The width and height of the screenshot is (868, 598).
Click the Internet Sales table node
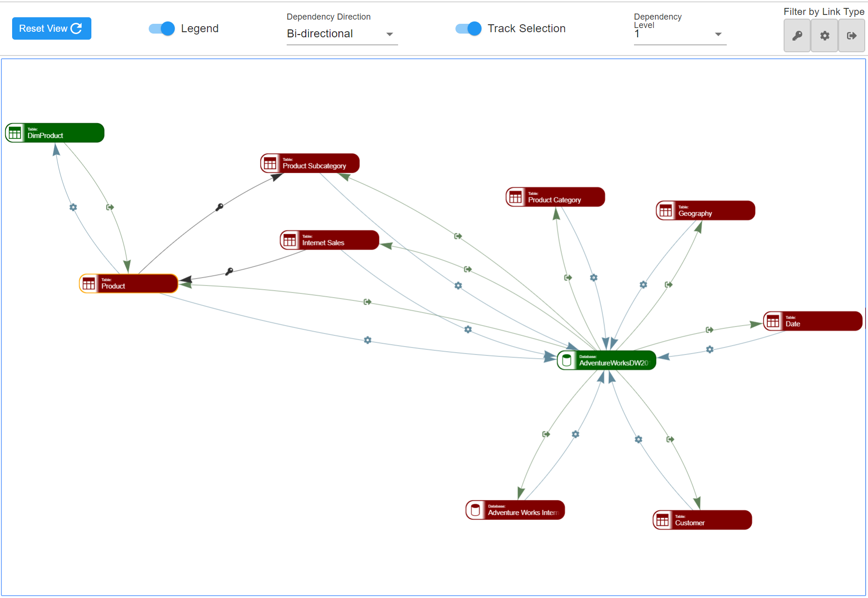330,240
